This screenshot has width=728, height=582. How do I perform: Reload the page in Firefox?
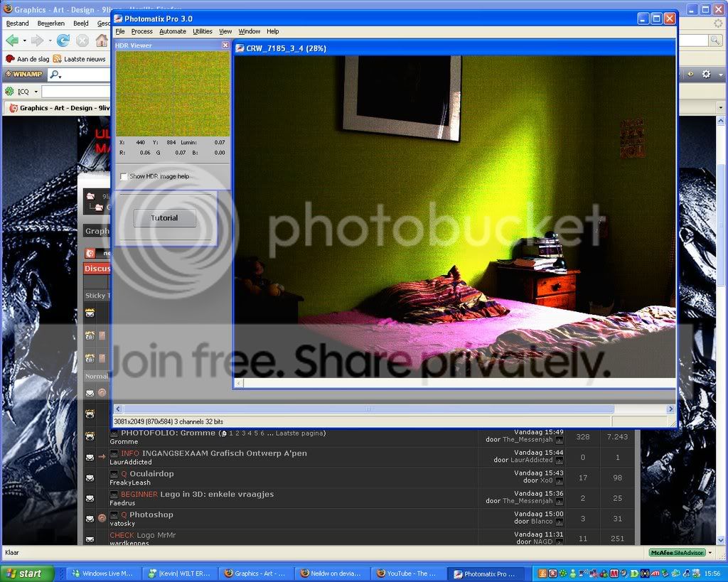(x=63, y=41)
